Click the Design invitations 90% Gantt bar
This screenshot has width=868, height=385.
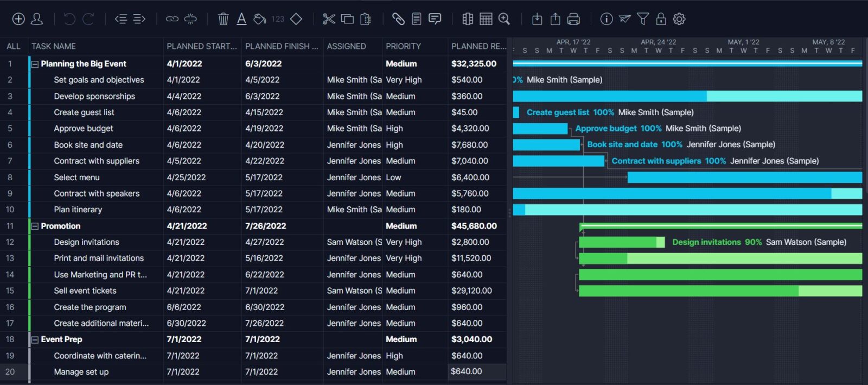[621, 242]
